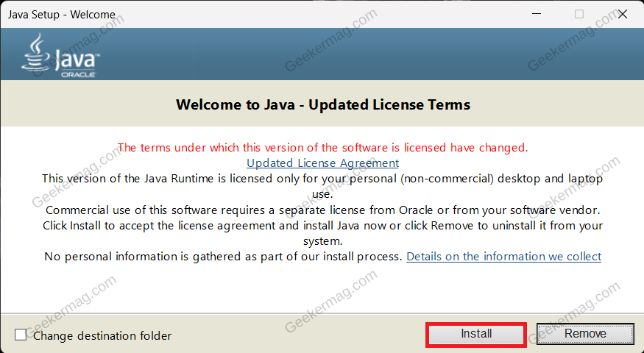644x353 pixels.
Task: Enable the Change destination folder checkbox
Action: (x=21, y=335)
